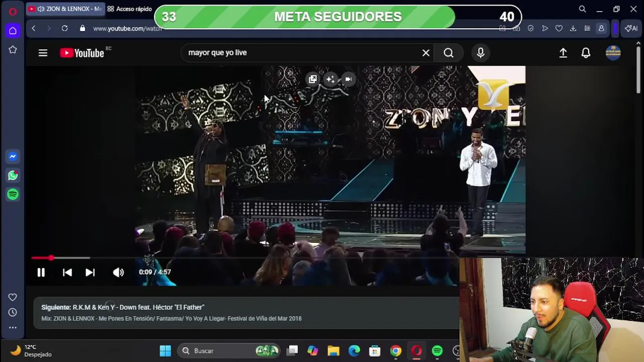
Task: Skip to previous video
Action: [x=67, y=272]
